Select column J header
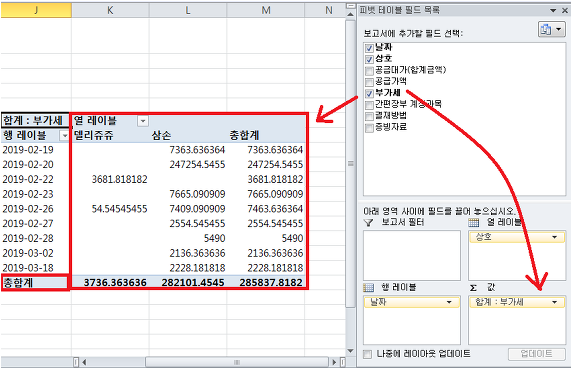Image resolution: width=571 pixels, height=369 pixels. 36,10
